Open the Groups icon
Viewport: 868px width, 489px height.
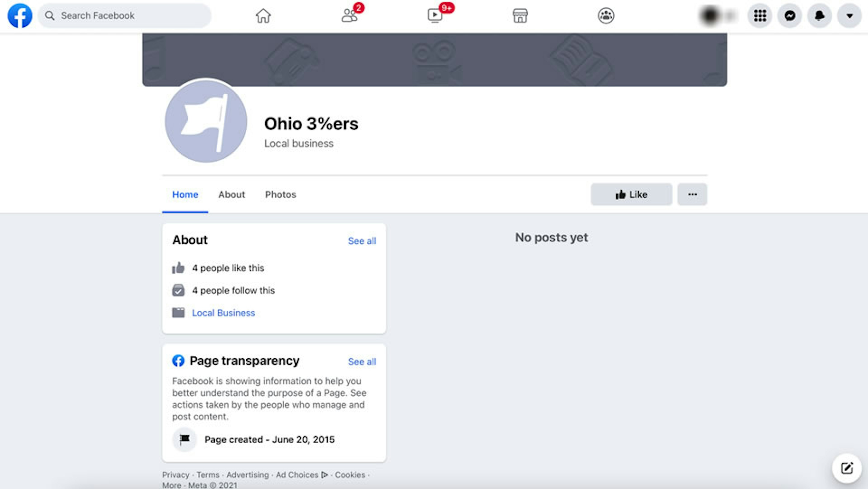(606, 16)
